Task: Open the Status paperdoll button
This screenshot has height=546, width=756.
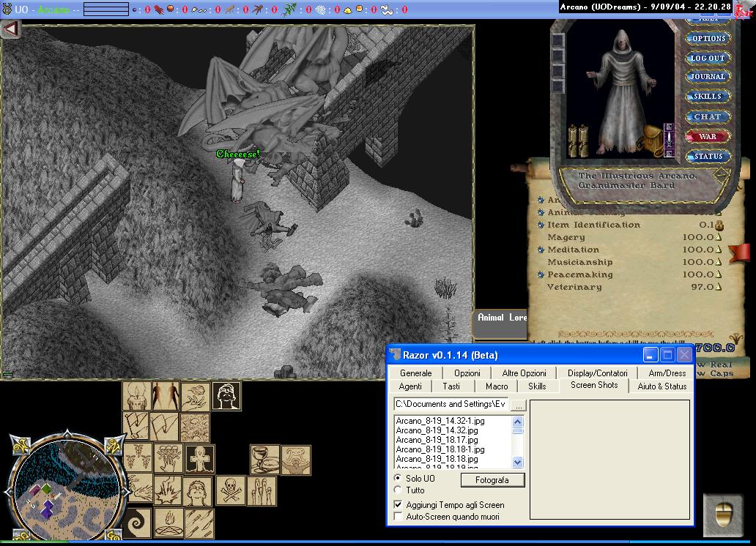Action: 708,156
